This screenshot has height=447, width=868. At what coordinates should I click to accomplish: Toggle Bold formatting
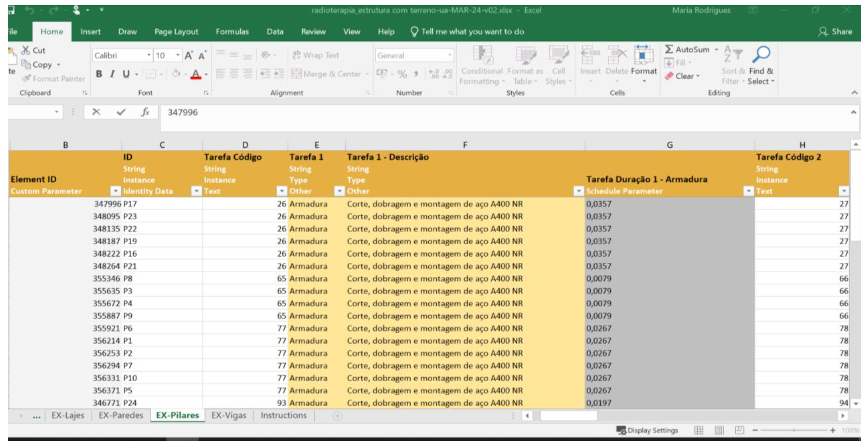99,74
